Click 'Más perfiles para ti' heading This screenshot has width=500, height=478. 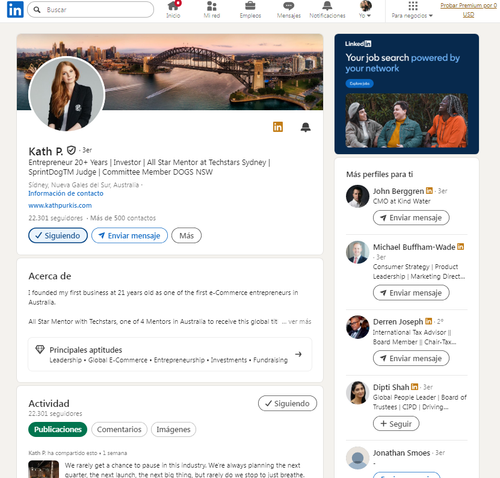379,174
